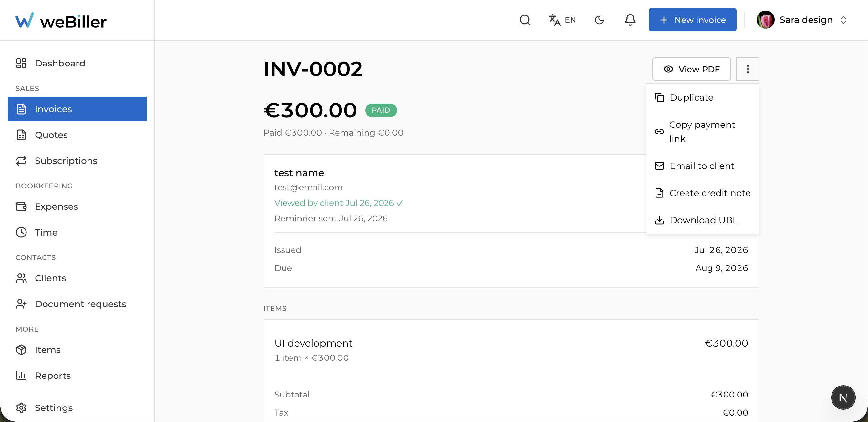Open Settings
868x422 pixels.
click(x=77, y=407)
